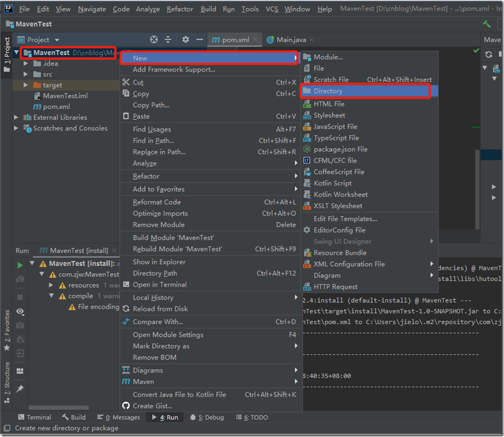Expand the src folder
Image resolution: width=504 pixels, height=437 pixels.
(x=25, y=74)
